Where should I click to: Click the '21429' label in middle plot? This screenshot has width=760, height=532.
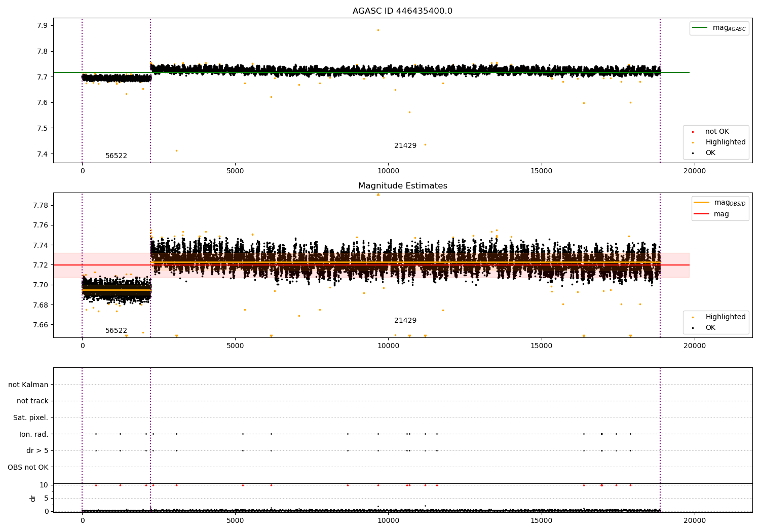pos(405,321)
